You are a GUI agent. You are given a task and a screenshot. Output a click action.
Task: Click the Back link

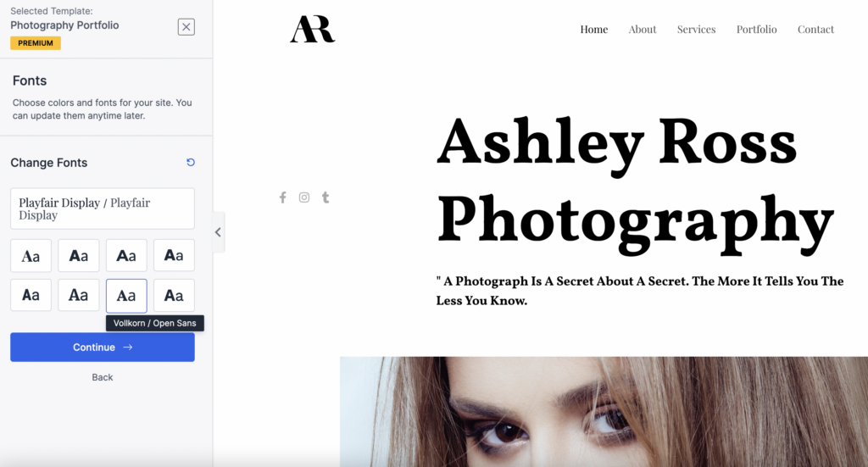pyautogui.click(x=103, y=377)
